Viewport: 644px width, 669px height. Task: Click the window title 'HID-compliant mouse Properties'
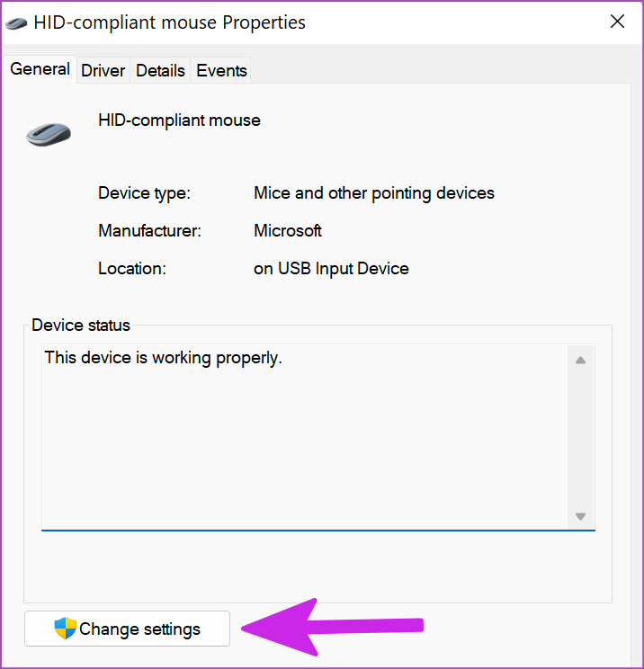pos(170,23)
